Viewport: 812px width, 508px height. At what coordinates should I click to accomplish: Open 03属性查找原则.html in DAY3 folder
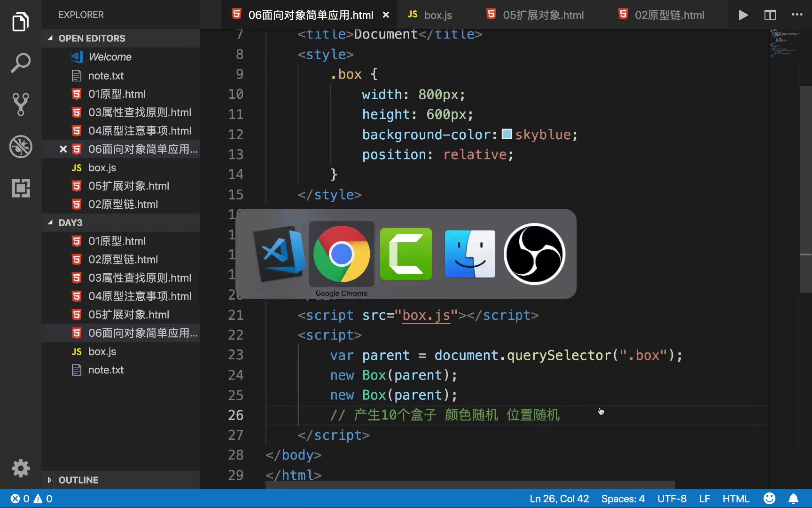coord(120,278)
